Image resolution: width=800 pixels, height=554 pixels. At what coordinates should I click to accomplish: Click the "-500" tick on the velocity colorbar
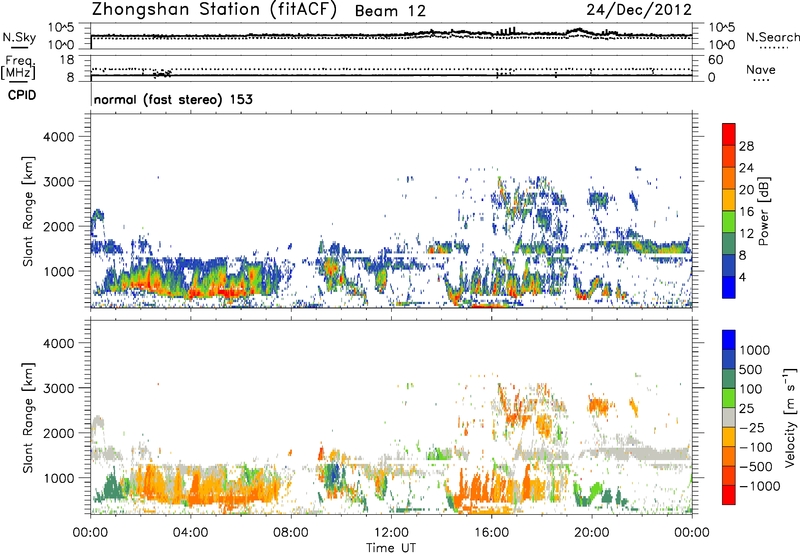[757, 467]
